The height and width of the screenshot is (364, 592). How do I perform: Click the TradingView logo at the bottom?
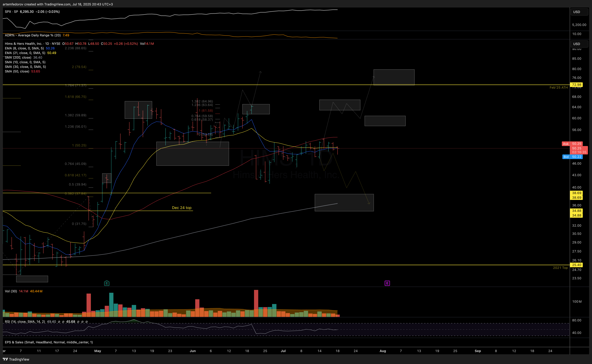[x=16, y=359]
